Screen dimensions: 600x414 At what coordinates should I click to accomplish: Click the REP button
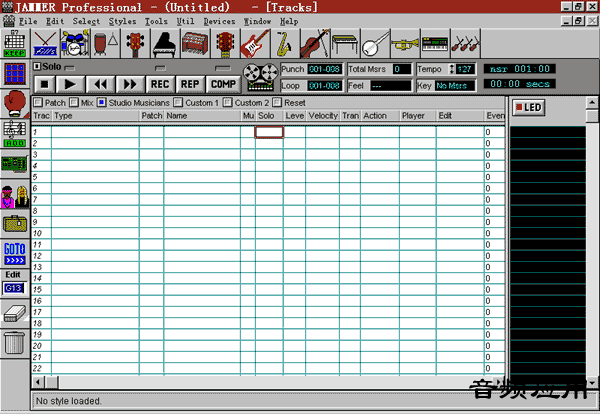(x=190, y=84)
